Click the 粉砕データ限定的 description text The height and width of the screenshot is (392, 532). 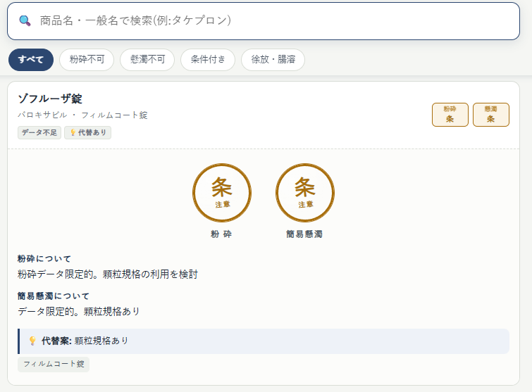pyautogui.click(x=108, y=274)
